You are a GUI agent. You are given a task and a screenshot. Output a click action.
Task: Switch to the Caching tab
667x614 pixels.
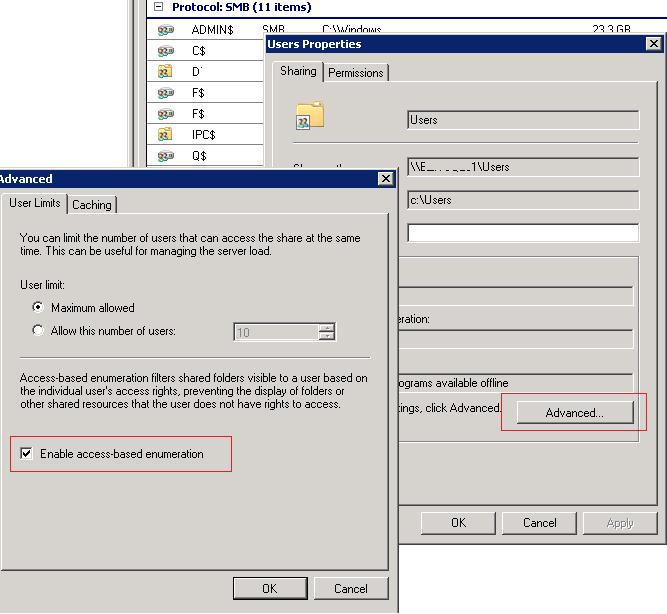pos(92,204)
